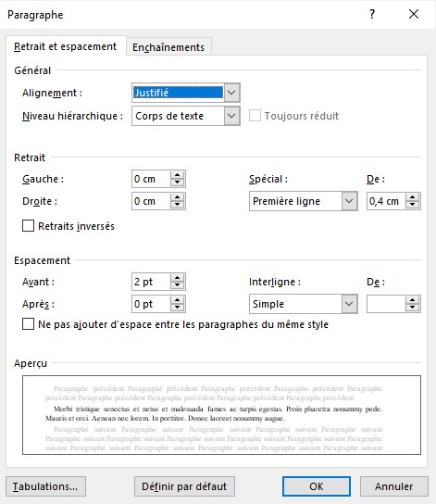Screen dimensions: 436x504
Task: Decrease the Gauche indent value
Action: [x=177, y=183]
